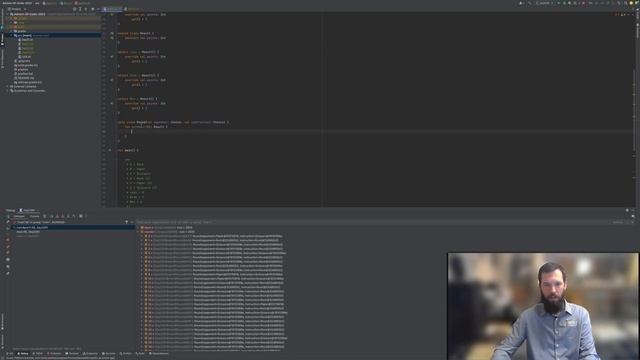
Task: Switch to the Debugger sub-tab
Action: click(x=19, y=216)
